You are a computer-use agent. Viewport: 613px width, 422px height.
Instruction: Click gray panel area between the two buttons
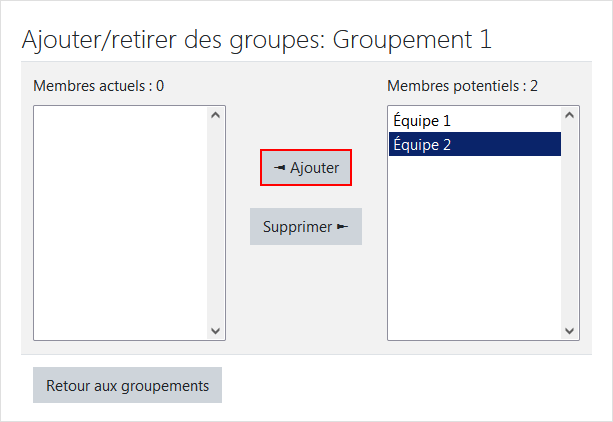pos(306,197)
